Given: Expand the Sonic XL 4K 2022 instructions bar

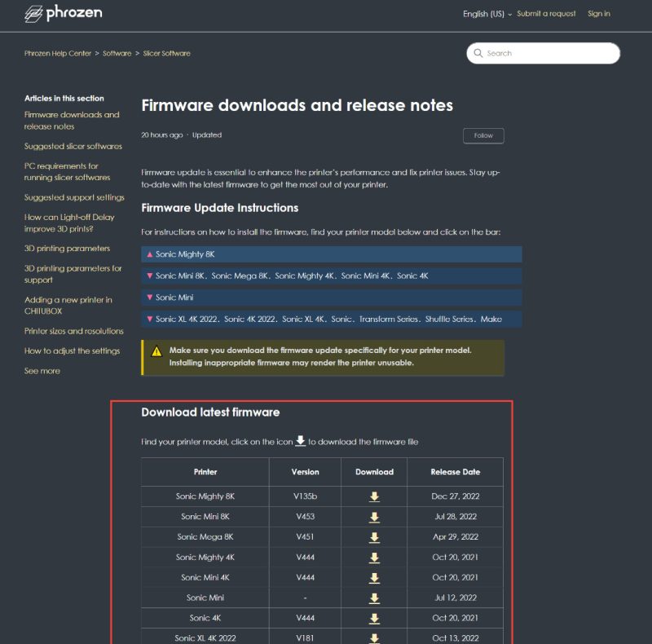Looking at the screenshot, I should click(332, 319).
